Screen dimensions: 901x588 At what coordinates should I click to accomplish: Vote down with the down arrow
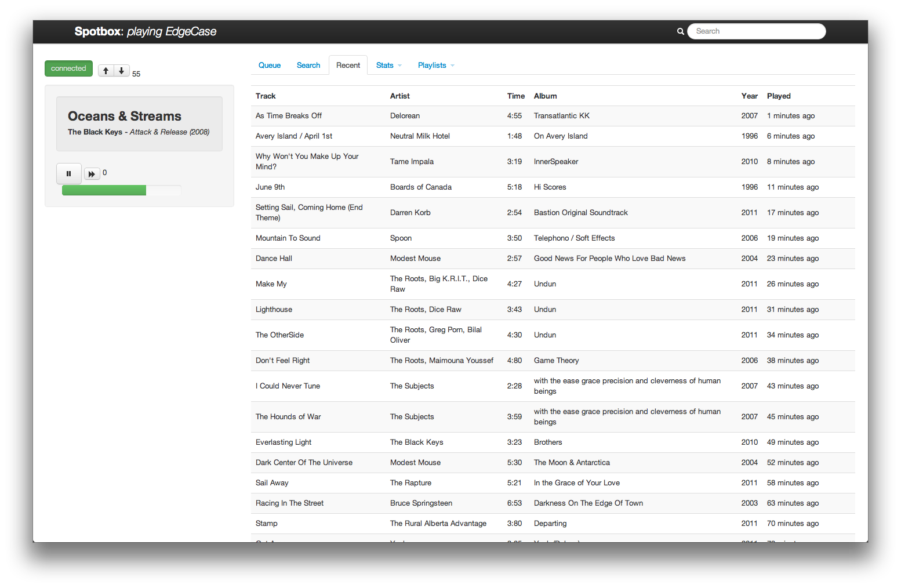(x=121, y=71)
